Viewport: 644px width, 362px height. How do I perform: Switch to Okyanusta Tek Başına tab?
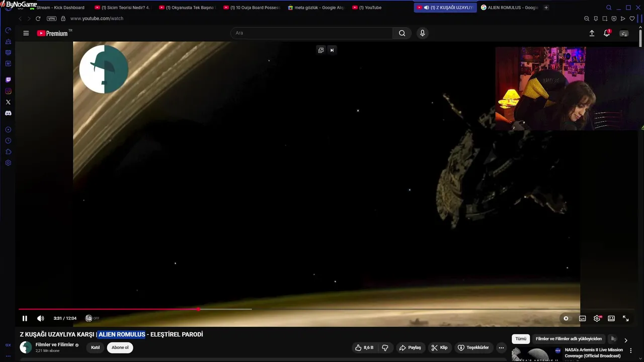pos(187,8)
